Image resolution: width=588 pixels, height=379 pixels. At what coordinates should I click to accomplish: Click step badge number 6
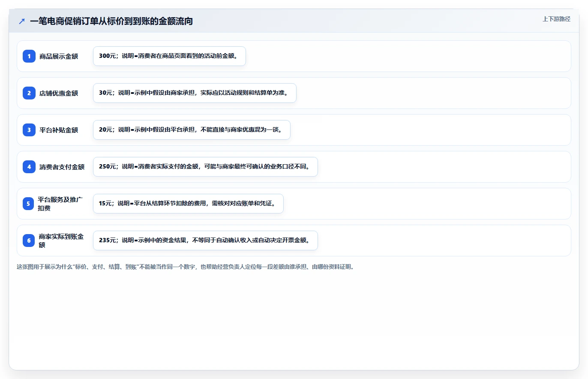(29, 241)
